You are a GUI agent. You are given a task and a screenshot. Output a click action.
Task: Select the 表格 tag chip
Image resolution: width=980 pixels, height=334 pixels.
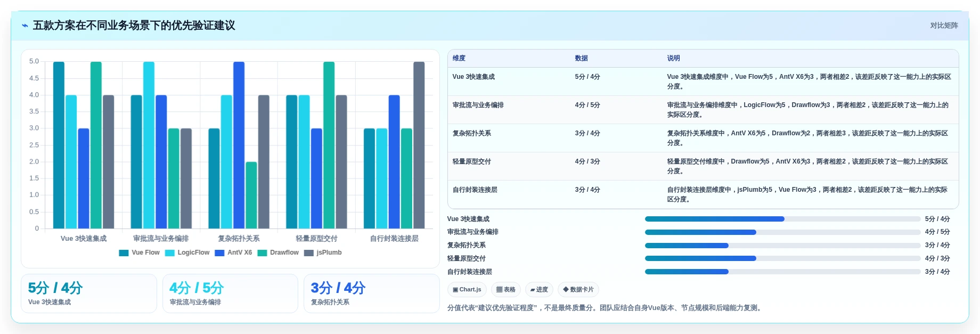pos(505,290)
